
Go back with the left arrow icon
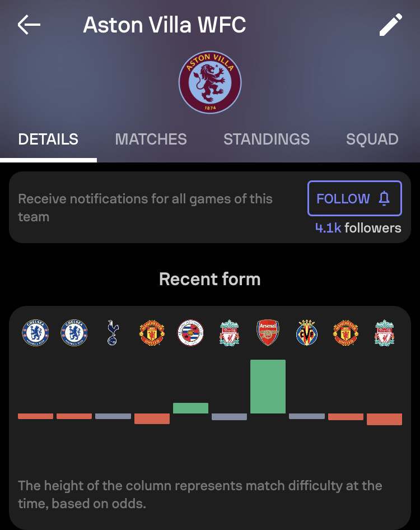(29, 25)
